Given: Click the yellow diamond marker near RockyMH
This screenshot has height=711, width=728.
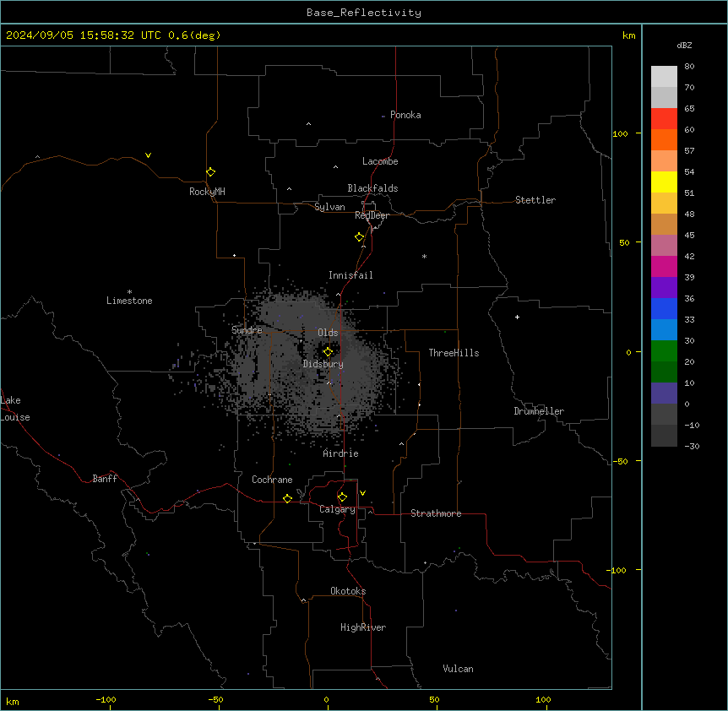Looking at the screenshot, I should (211, 172).
